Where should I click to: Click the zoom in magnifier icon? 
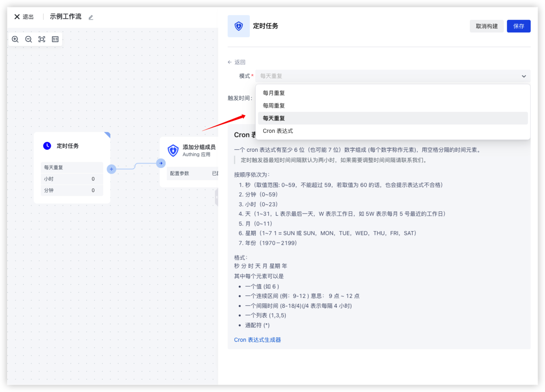(x=15, y=39)
